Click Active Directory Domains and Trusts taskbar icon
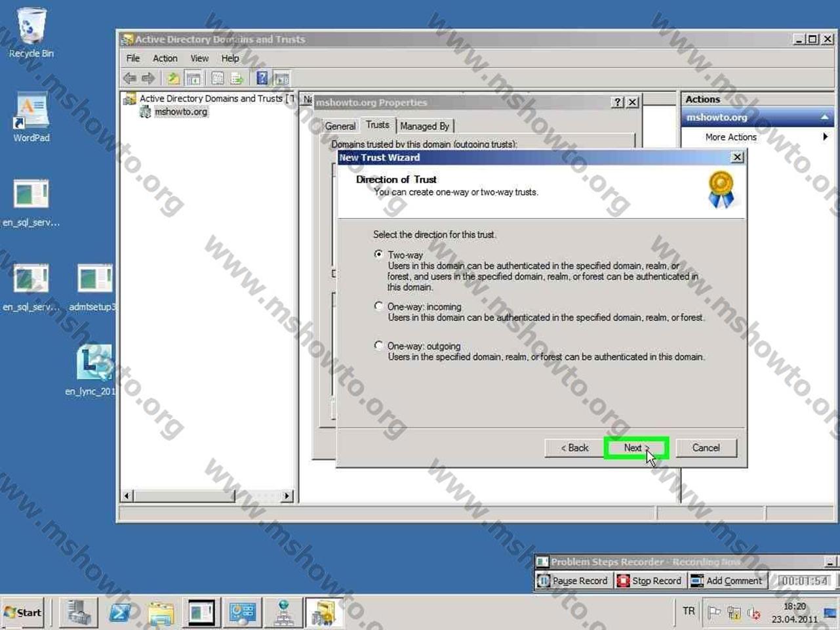Image resolution: width=840 pixels, height=630 pixels. (324, 613)
